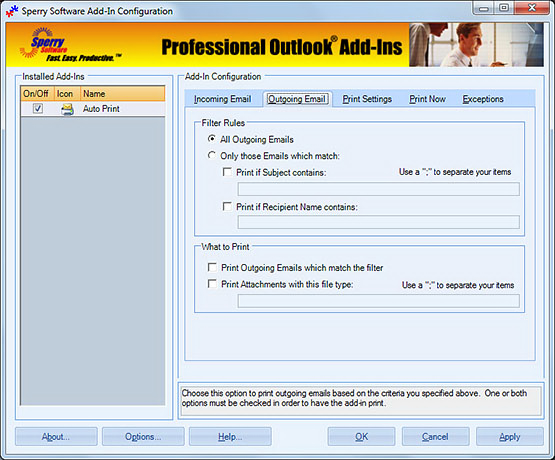Confirm with the OK button
555x460 pixels.
click(x=361, y=437)
